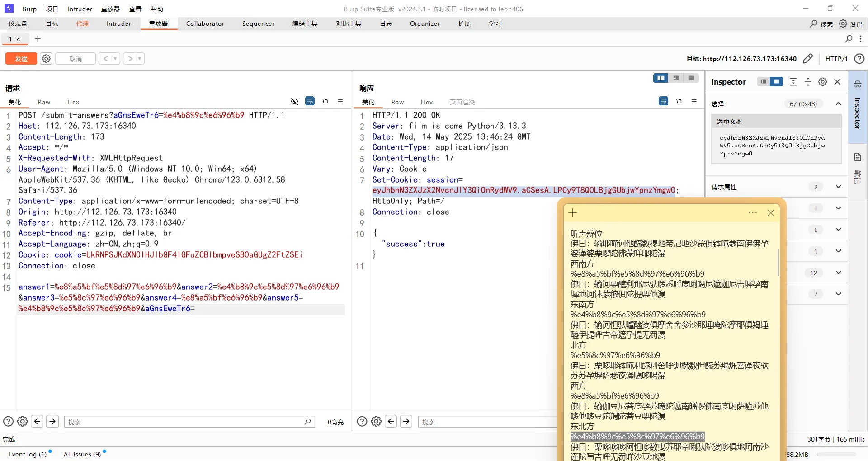This screenshot has width=868, height=461.
Task: Switch the request view to Hex
Action: [x=73, y=102]
